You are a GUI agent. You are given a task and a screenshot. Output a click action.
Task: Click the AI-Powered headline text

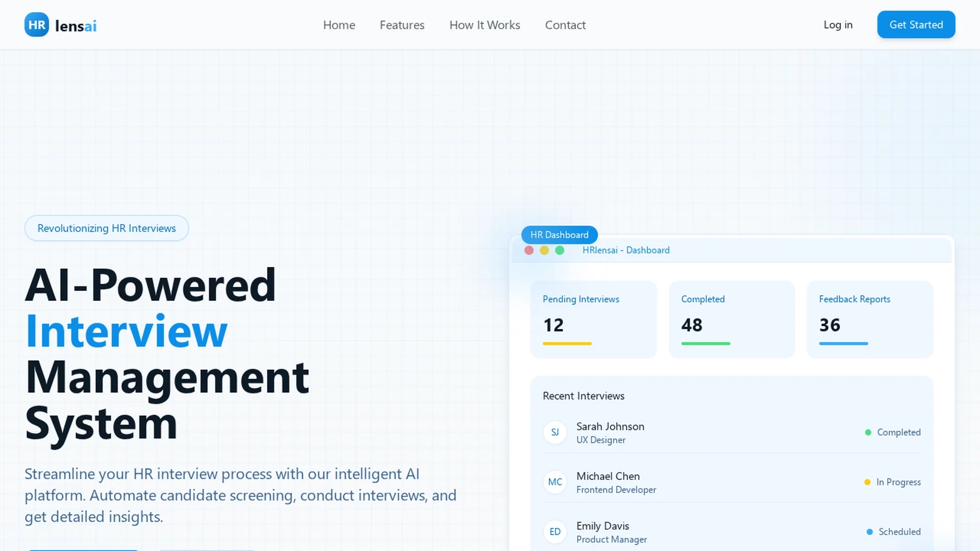pyautogui.click(x=151, y=285)
